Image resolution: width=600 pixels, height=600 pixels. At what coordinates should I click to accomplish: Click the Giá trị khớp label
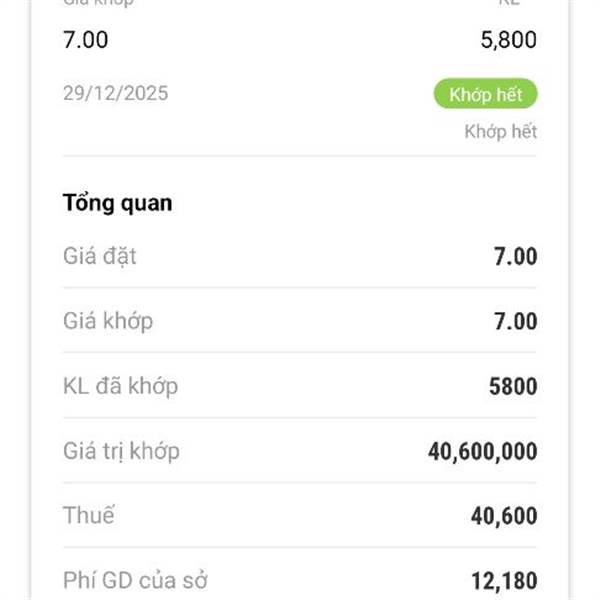click(x=121, y=451)
